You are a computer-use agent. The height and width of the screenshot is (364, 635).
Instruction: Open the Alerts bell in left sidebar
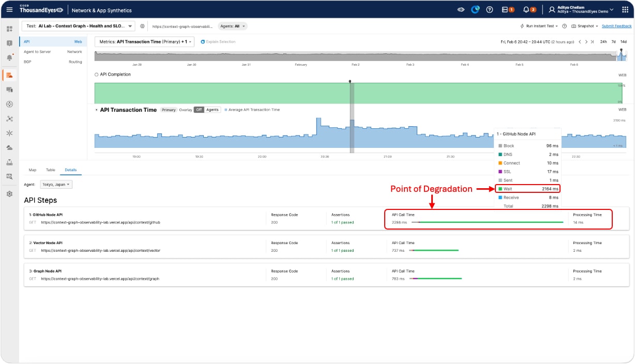[9, 58]
